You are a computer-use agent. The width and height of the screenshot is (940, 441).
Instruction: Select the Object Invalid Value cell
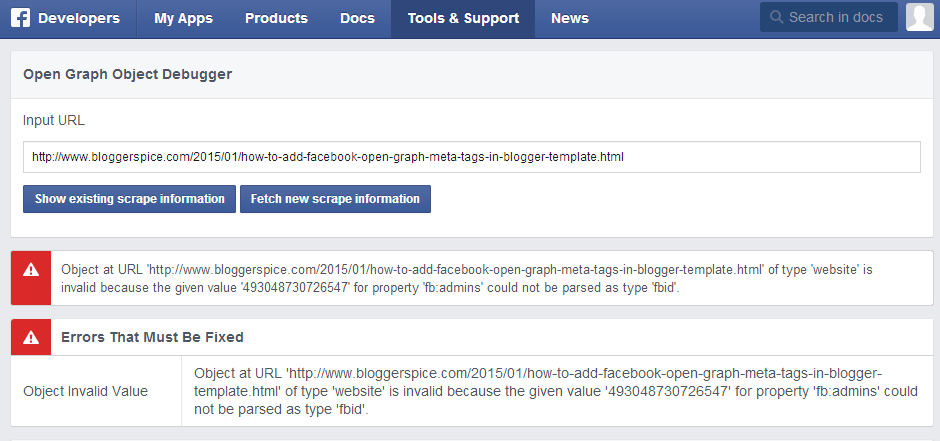[x=96, y=391]
